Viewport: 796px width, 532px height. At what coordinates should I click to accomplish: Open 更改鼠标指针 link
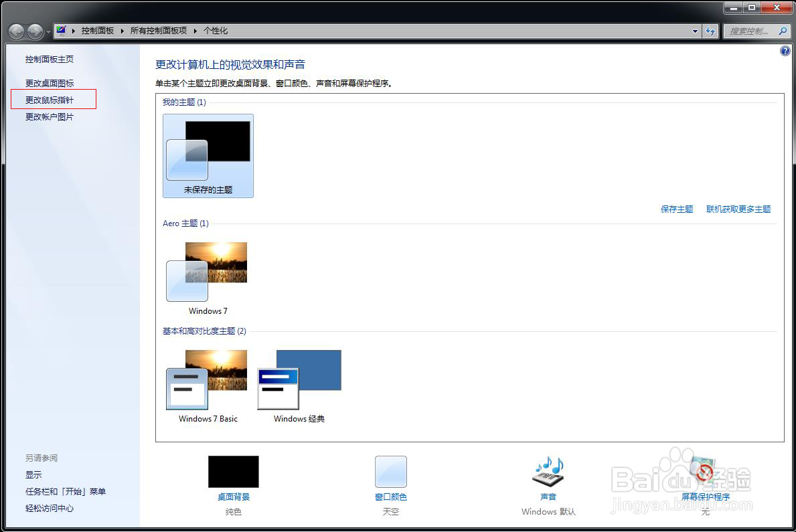pyautogui.click(x=50, y=100)
